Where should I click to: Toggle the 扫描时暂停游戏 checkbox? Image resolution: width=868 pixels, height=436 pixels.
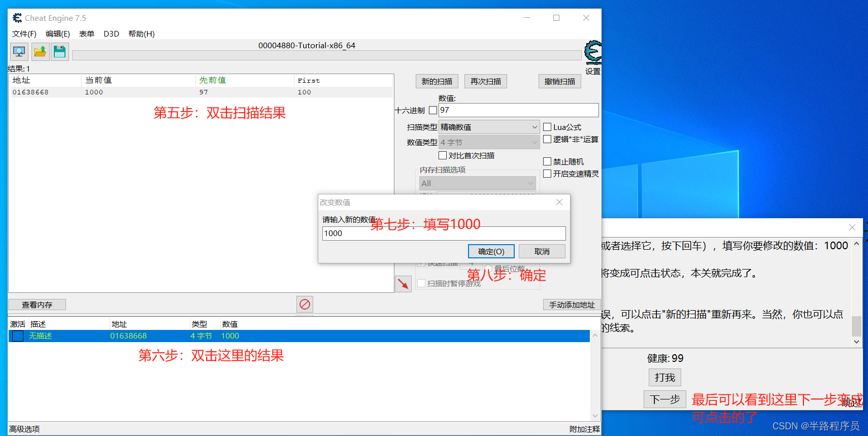click(x=421, y=283)
